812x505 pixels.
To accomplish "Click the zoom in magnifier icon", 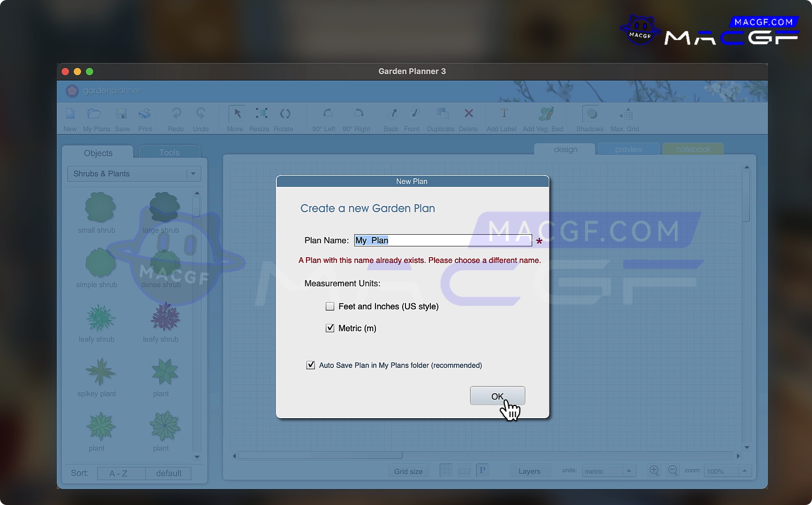I will pos(654,470).
